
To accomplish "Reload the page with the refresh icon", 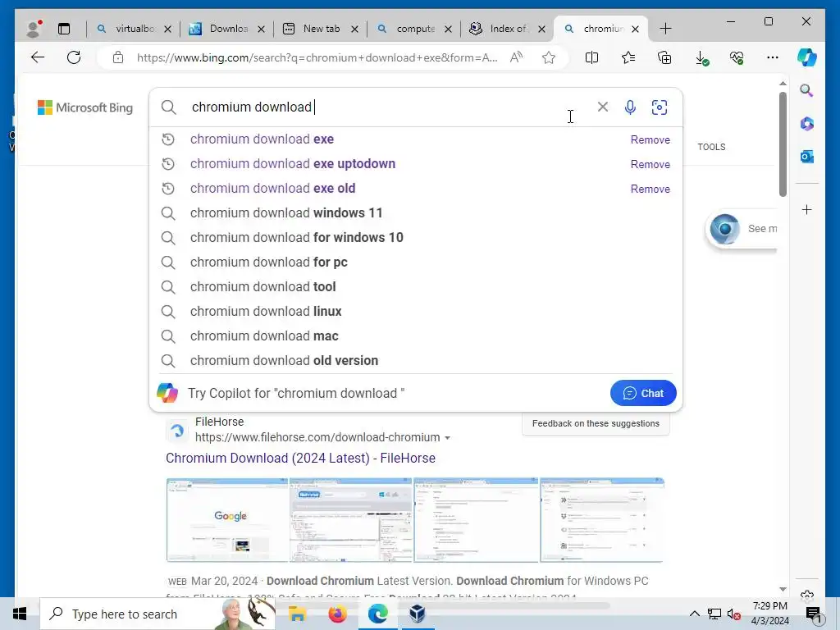I will (74, 57).
